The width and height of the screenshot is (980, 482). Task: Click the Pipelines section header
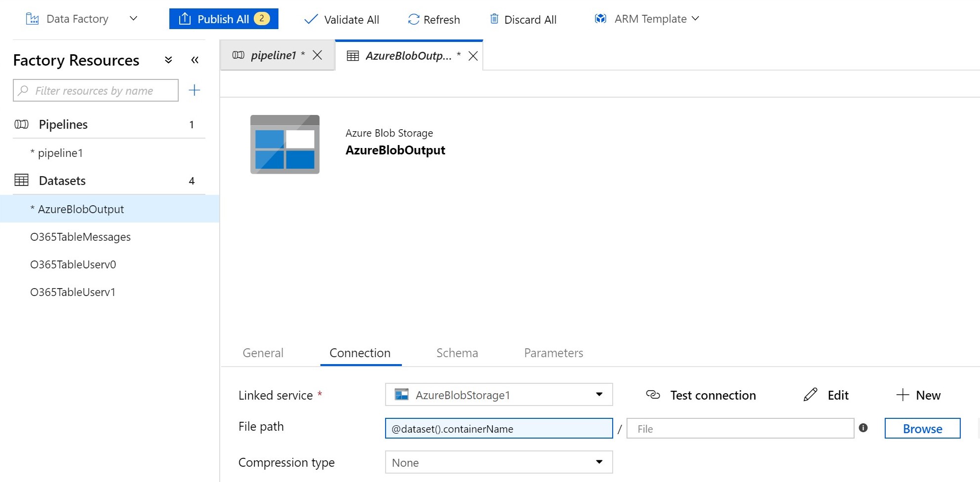point(109,124)
